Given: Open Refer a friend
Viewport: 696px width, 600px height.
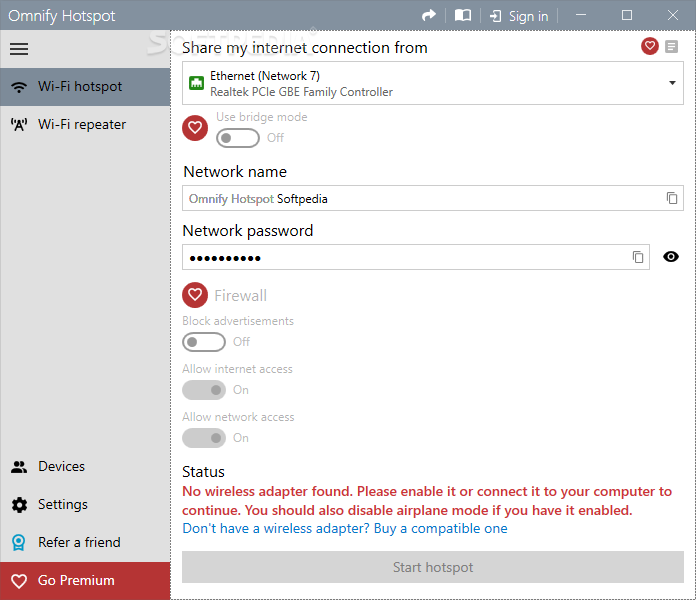Looking at the screenshot, I should click(x=85, y=542).
